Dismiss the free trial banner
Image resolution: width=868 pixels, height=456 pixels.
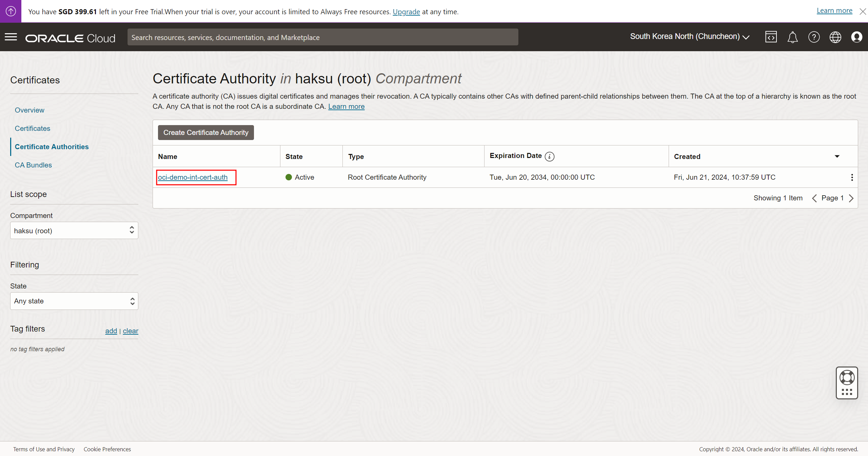click(x=863, y=12)
